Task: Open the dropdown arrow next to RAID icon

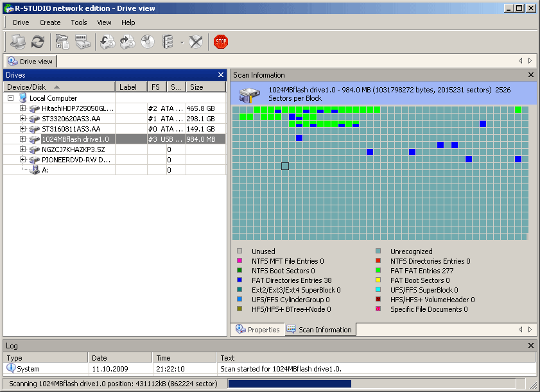Action: click(182, 43)
